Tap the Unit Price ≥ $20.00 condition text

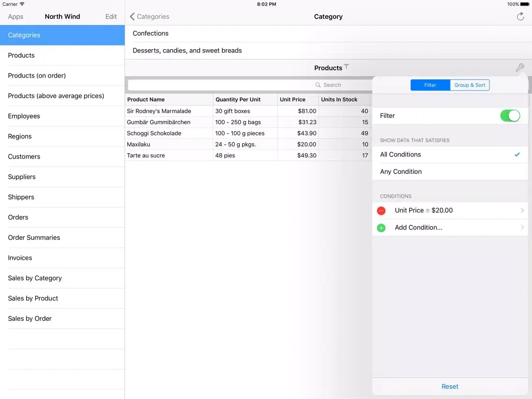pyautogui.click(x=424, y=210)
